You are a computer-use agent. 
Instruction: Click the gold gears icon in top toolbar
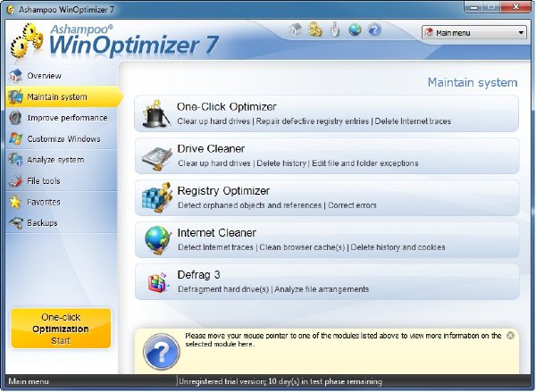(x=314, y=29)
